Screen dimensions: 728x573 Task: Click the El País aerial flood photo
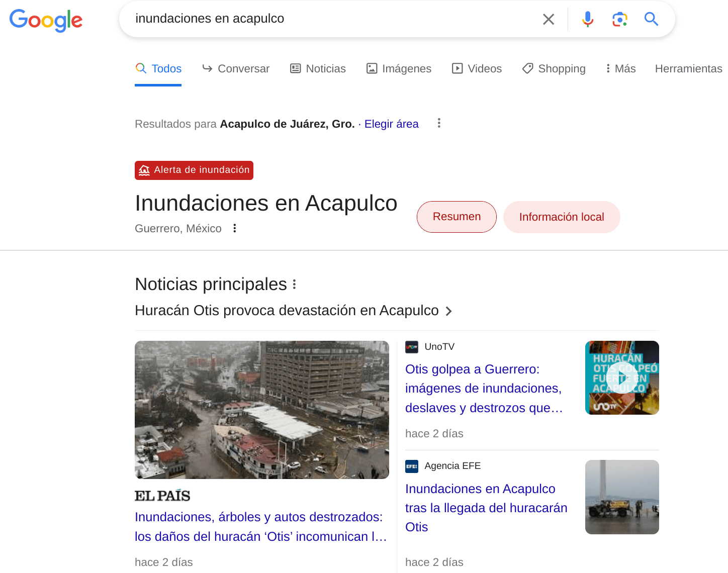pos(262,410)
